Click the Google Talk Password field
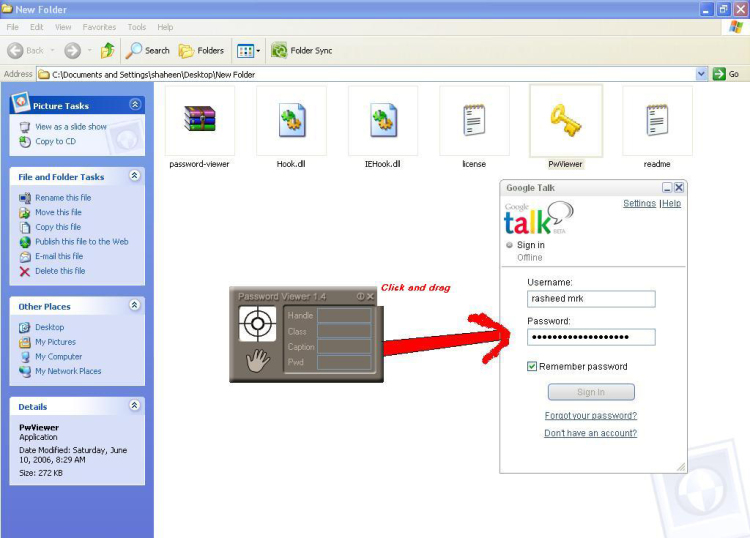 pos(591,337)
